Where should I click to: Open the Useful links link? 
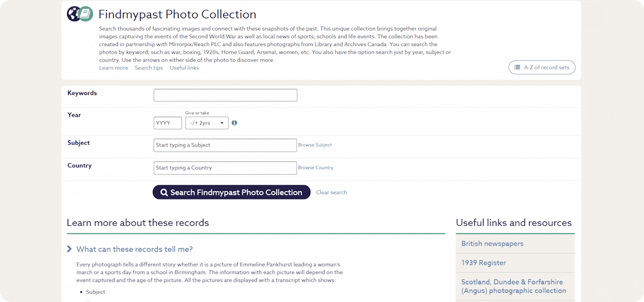[x=184, y=68]
